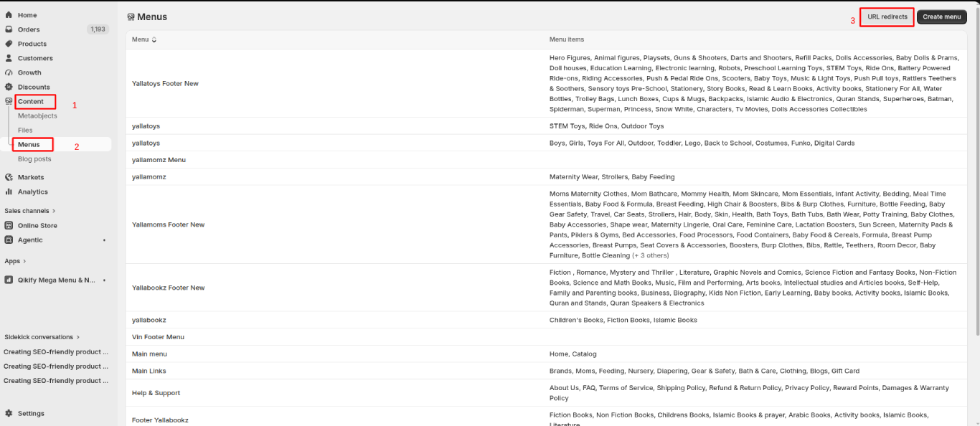Select Files under Content
This screenshot has width=980, height=426.
click(x=25, y=130)
